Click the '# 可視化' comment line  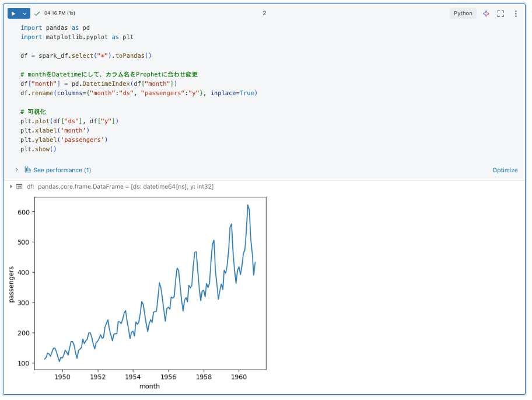point(33,112)
